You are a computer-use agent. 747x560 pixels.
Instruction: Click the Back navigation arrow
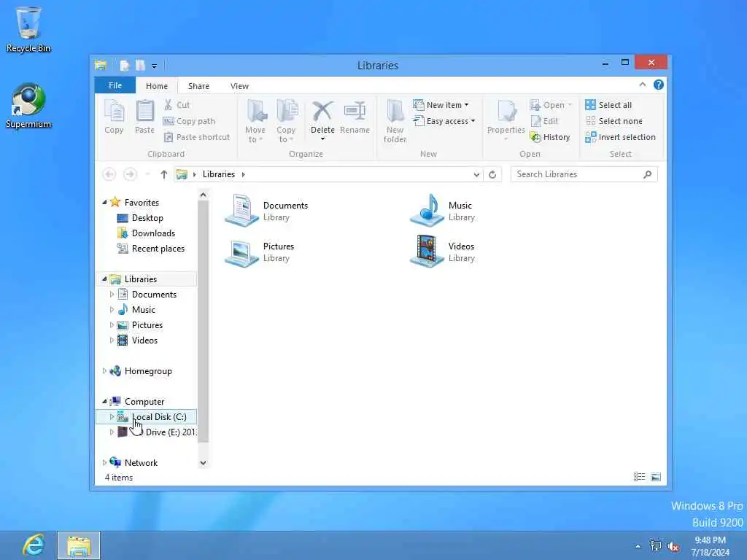click(x=109, y=174)
